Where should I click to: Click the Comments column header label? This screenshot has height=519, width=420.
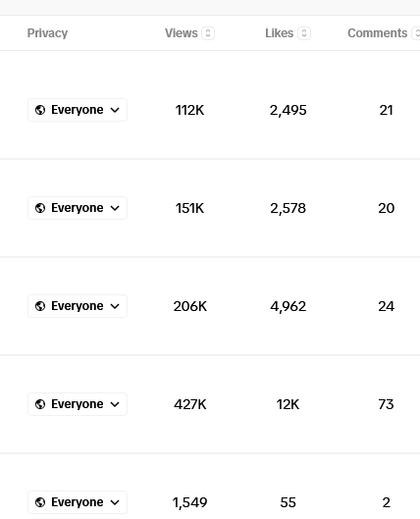[x=377, y=33]
